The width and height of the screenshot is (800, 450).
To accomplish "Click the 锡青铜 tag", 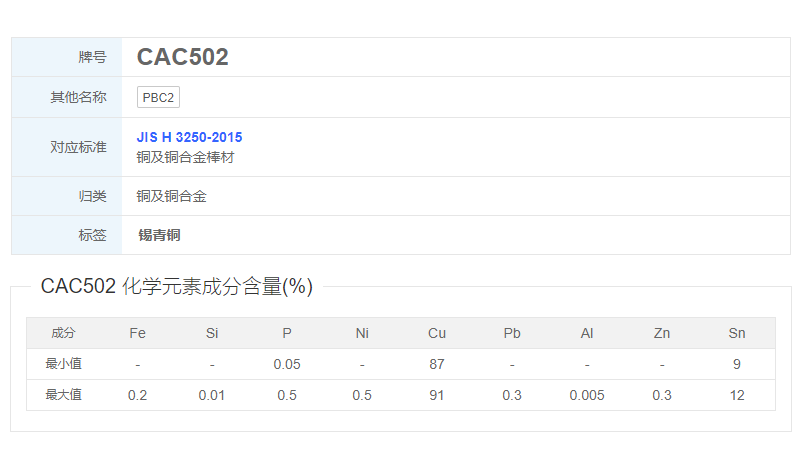I will (159, 235).
